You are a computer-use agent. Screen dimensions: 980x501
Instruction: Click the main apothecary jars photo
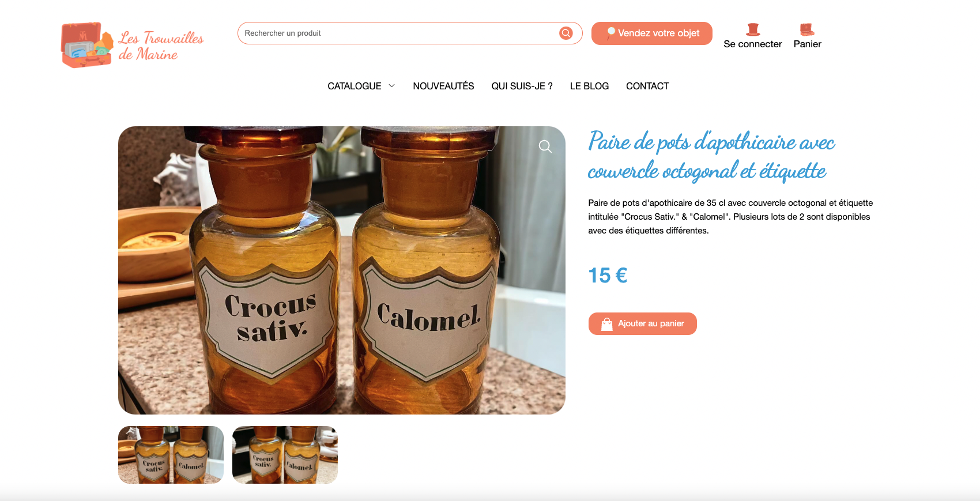point(342,270)
